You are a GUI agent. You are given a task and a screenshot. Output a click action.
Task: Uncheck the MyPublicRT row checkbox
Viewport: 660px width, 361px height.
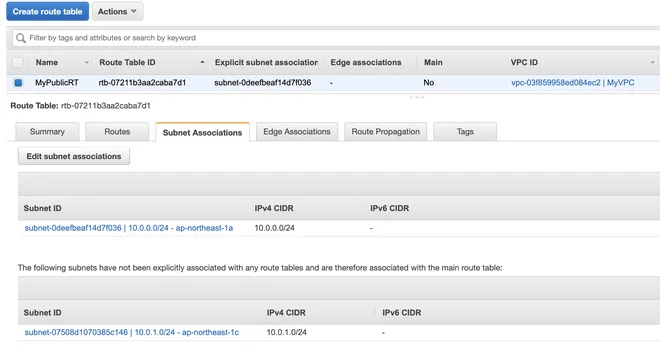click(18, 82)
